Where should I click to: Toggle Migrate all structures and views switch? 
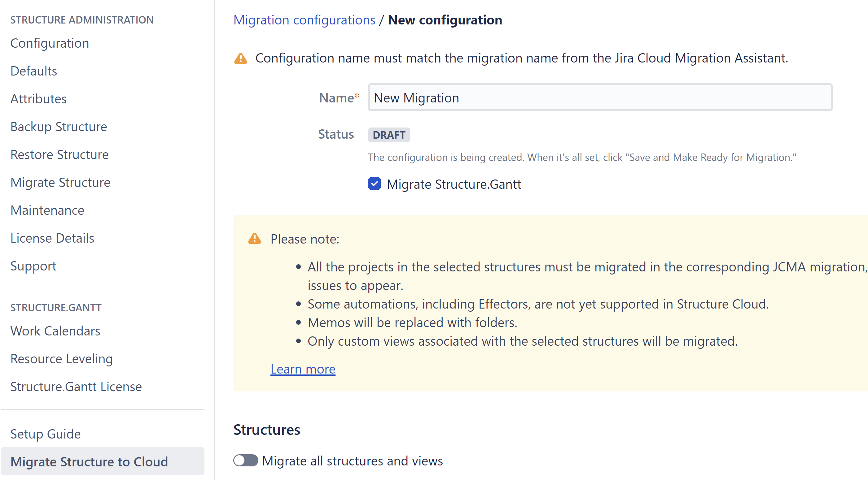click(246, 460)
